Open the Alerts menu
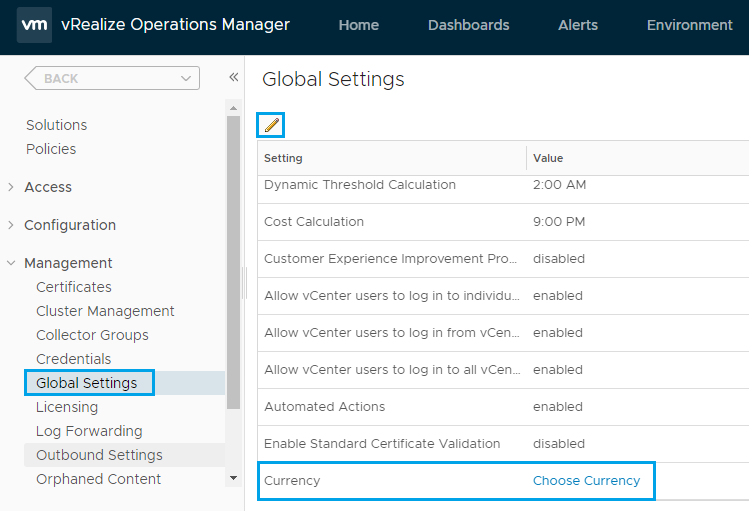The width and height of the screenshot is (750, 512). (x=578, y=25)
